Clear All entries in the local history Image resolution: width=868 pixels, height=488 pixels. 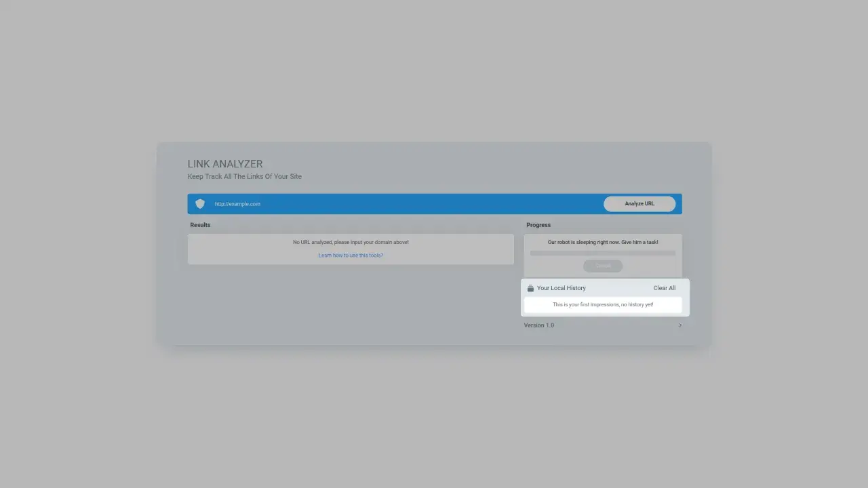[x=664, y=287]
